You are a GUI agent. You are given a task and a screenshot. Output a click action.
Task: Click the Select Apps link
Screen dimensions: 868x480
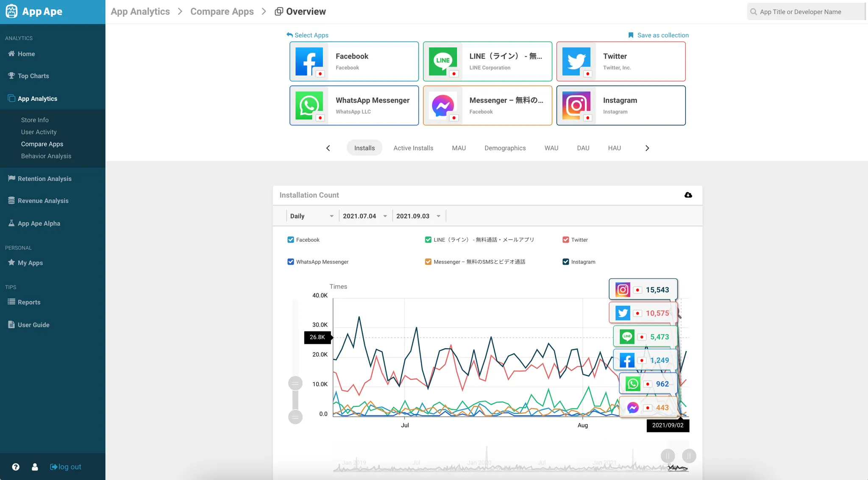point(307,35)
